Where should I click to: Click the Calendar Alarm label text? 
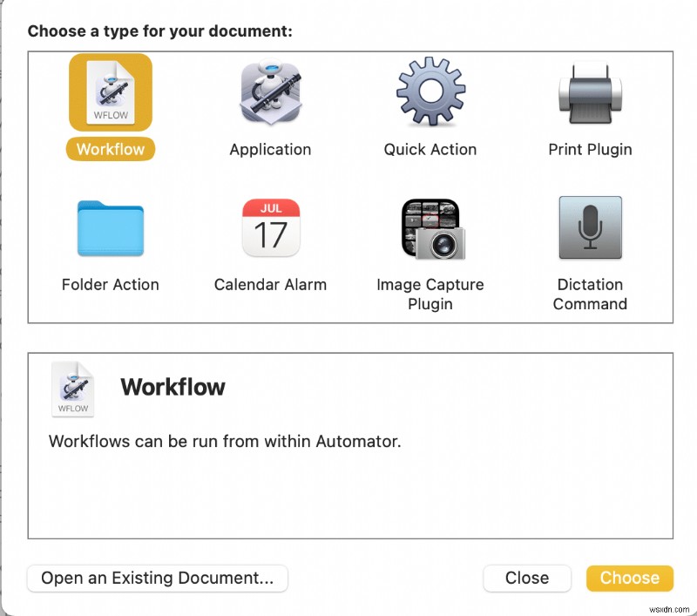point(270,285)
